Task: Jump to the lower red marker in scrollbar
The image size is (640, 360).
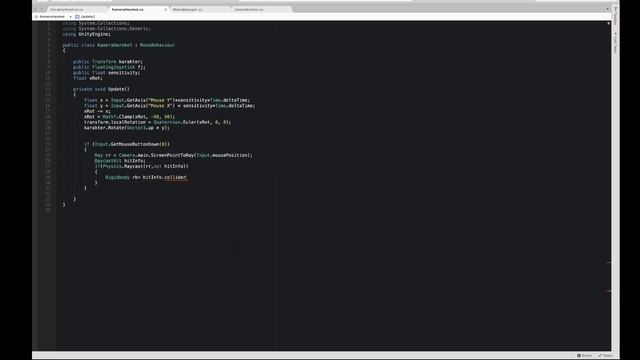Action: pos(608,291)
